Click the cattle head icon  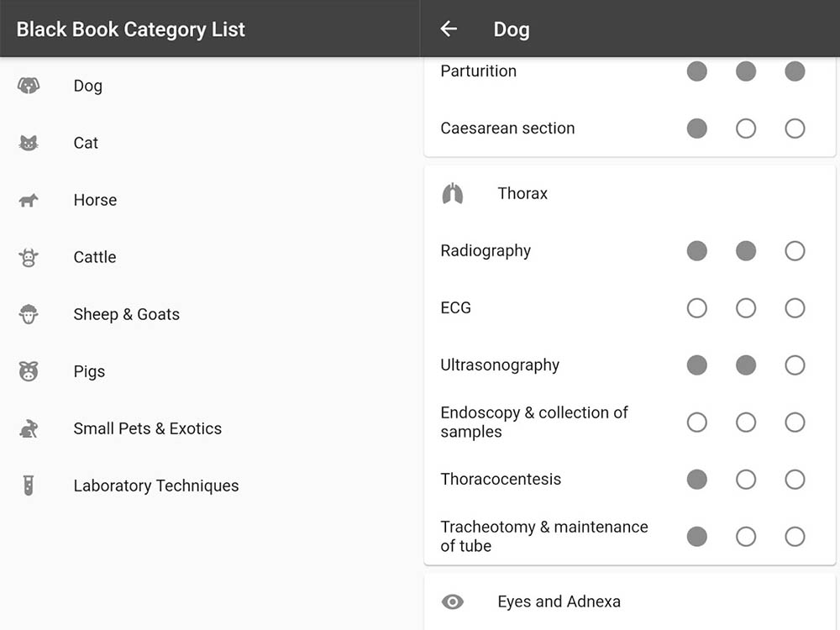29,257
